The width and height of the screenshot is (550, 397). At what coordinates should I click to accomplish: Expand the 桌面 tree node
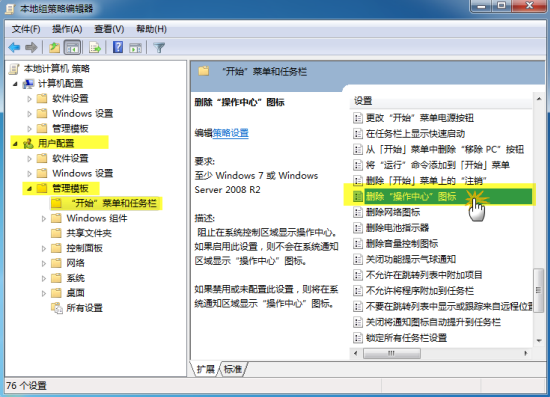click(x=44, y=293)
